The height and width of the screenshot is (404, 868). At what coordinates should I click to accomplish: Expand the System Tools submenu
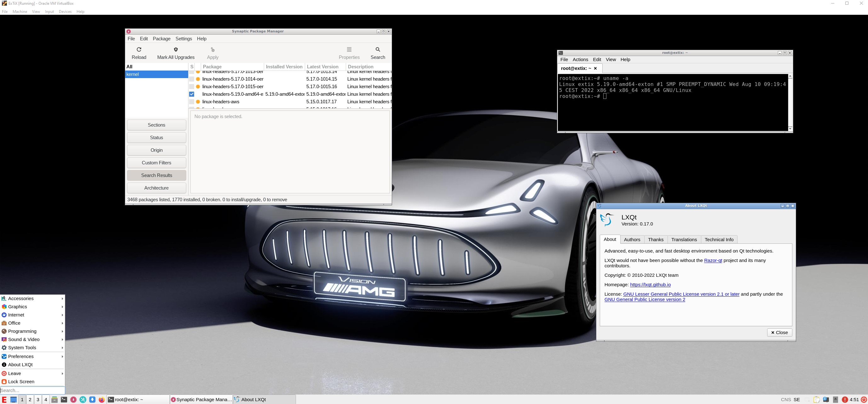click(x=32, y=348)
